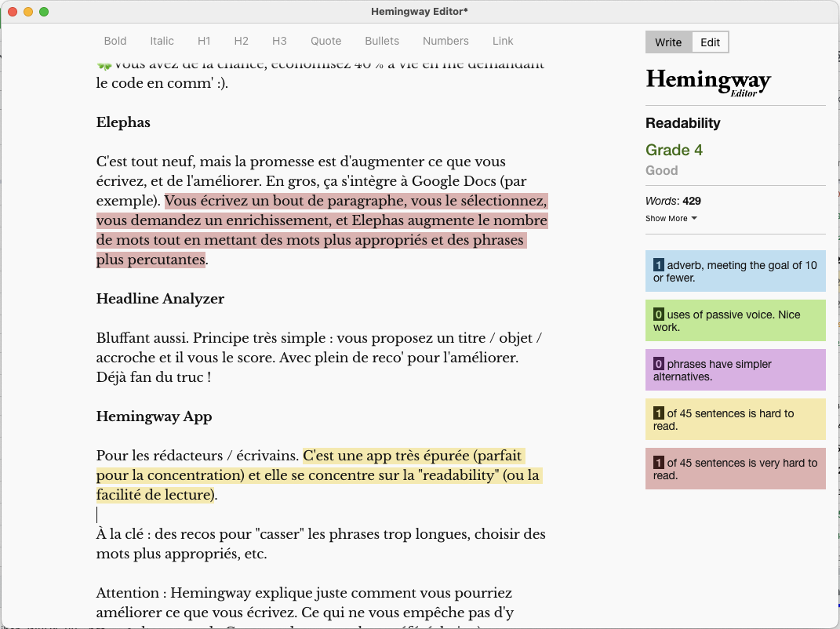840x629 pixels.
Task: Click the 'Déjà fan du truc !' sentence
Action: pyautogui.click(x=154, y=377)
